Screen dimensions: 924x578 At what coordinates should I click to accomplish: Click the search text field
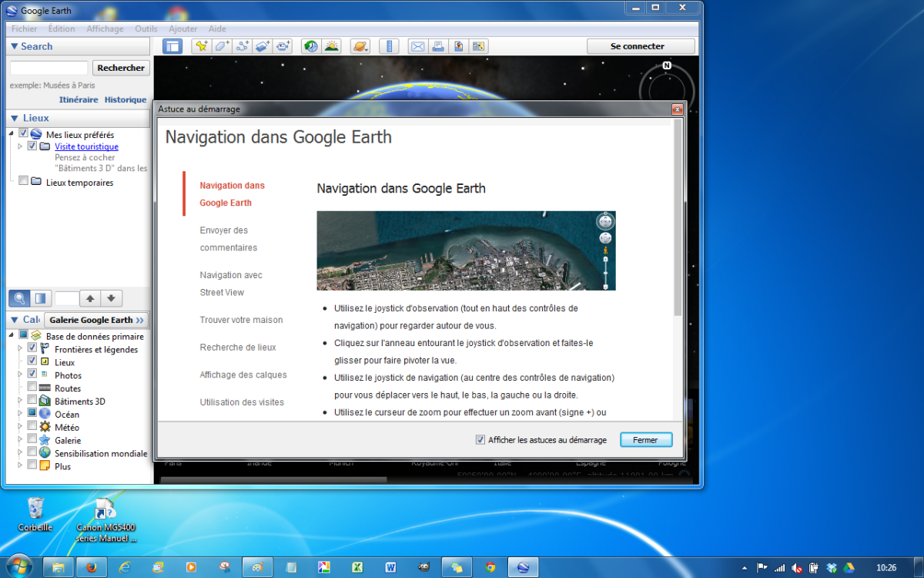[49, 68]
